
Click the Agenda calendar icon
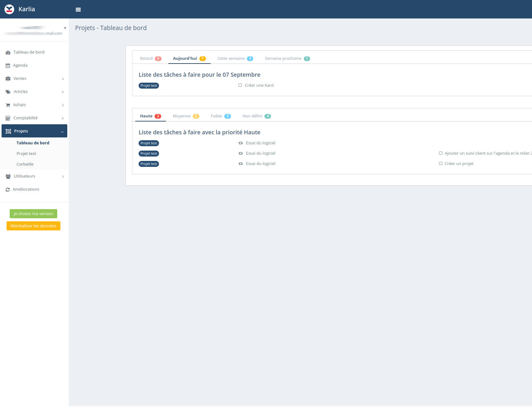pyautogui.click(x=8, y=66)
